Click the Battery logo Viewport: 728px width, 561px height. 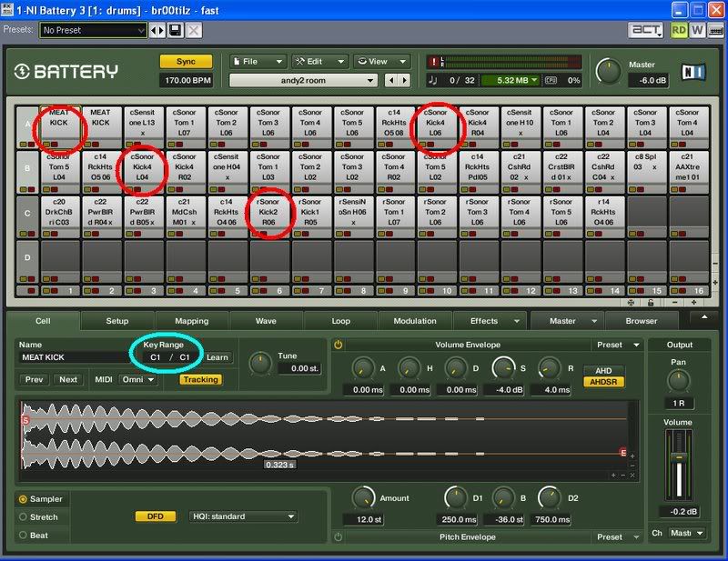(x=66, y=72)
